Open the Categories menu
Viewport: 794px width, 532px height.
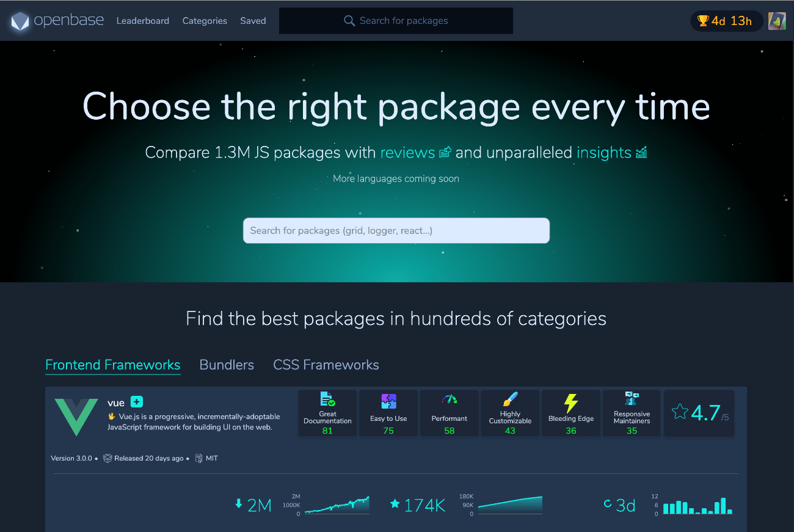(x=205, y=21)
